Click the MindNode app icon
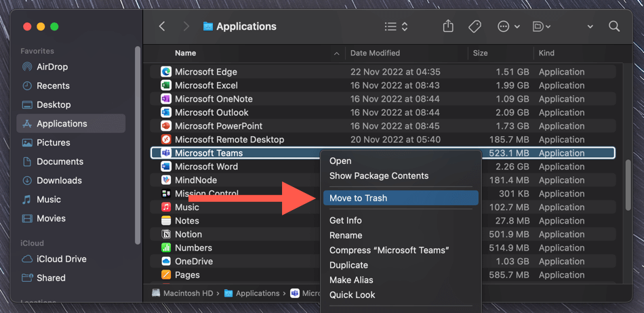Viewport: 644px width, 313px height. click(x=166, y=180)
